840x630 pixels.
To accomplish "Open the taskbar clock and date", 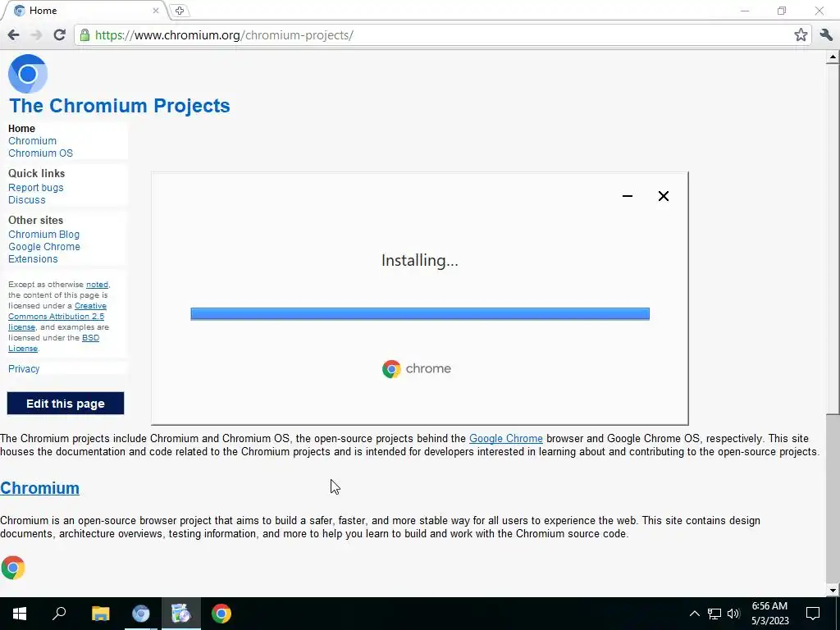I will 769,614.
